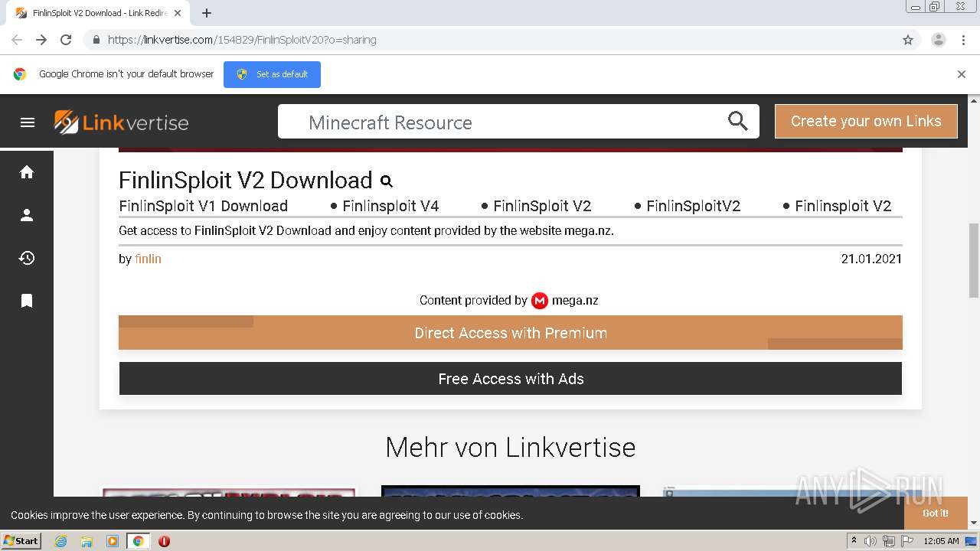This screenshot has height=551, width=980.
Task: Click the Linkvertise logo
Action: point(121,122)
